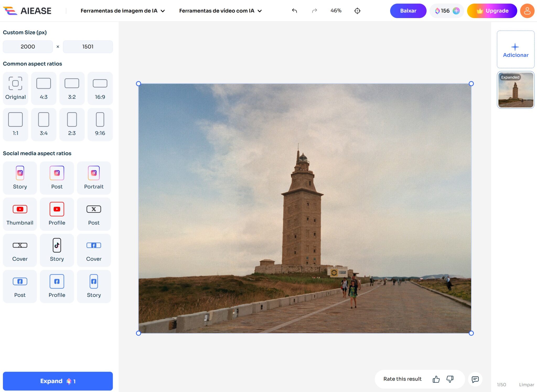
Task: Choose the Original aspect ratio
Action: coord(15,89)
